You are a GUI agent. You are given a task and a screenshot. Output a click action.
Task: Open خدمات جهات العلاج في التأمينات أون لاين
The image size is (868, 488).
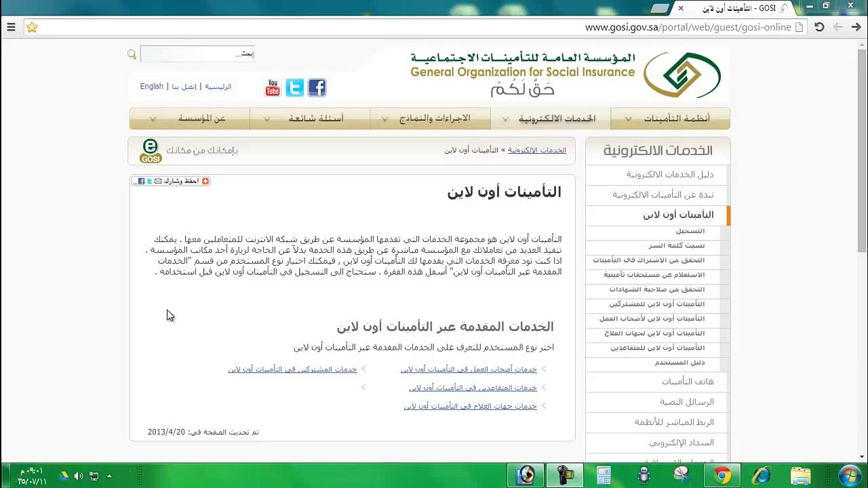471,406
